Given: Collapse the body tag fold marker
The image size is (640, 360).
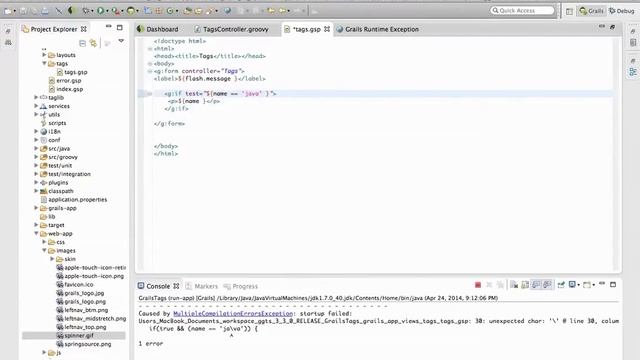Looking at the screenshot, I should tap(150, 64).
